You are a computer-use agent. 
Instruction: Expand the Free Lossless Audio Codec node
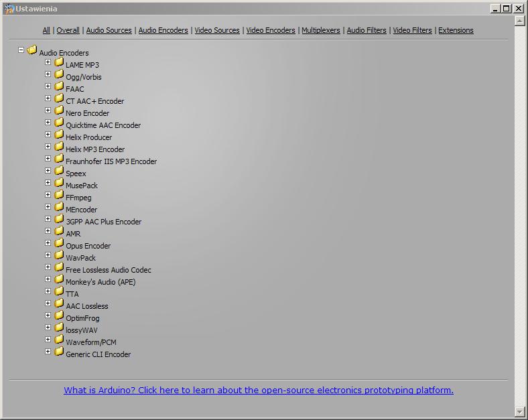click(48, 267)
